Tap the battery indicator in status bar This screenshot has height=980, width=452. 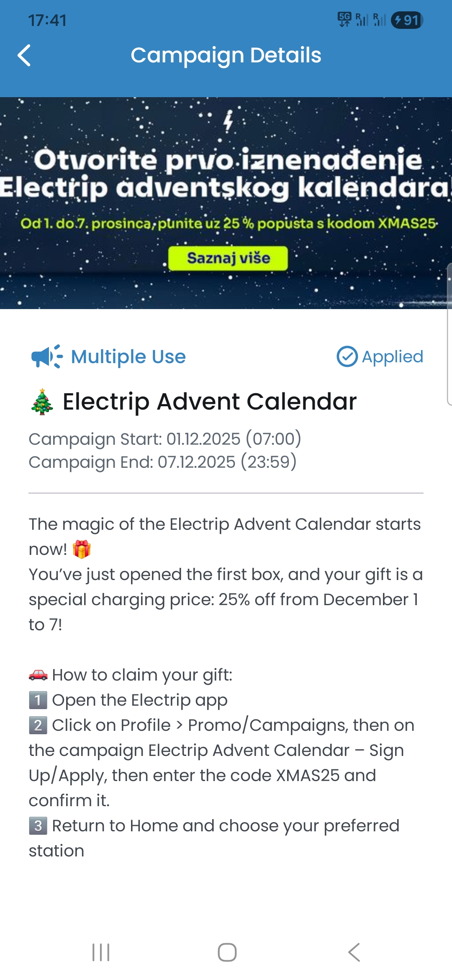[x=407, y=20]
